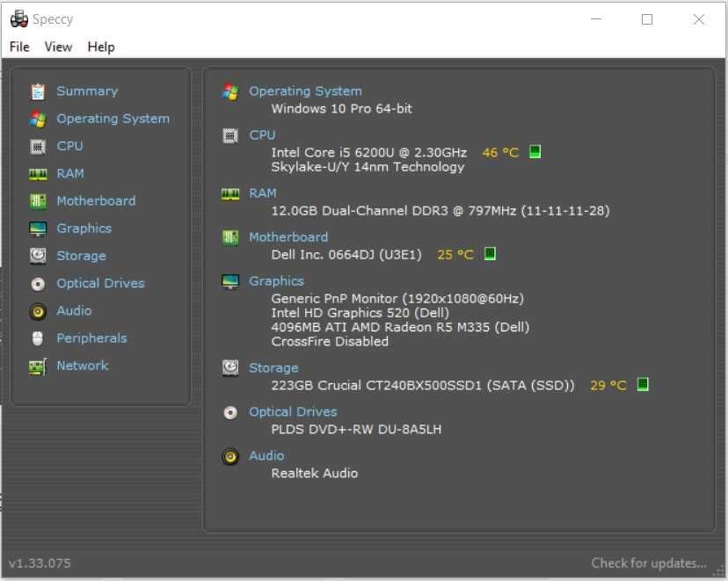Click the CrossFire Disabled text
This screenshot has height=581, width=728.
(330, 342)
